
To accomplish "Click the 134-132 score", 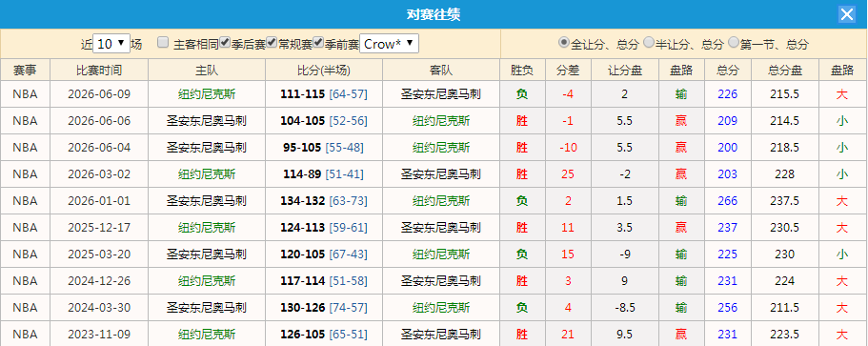I will [302, 201].
